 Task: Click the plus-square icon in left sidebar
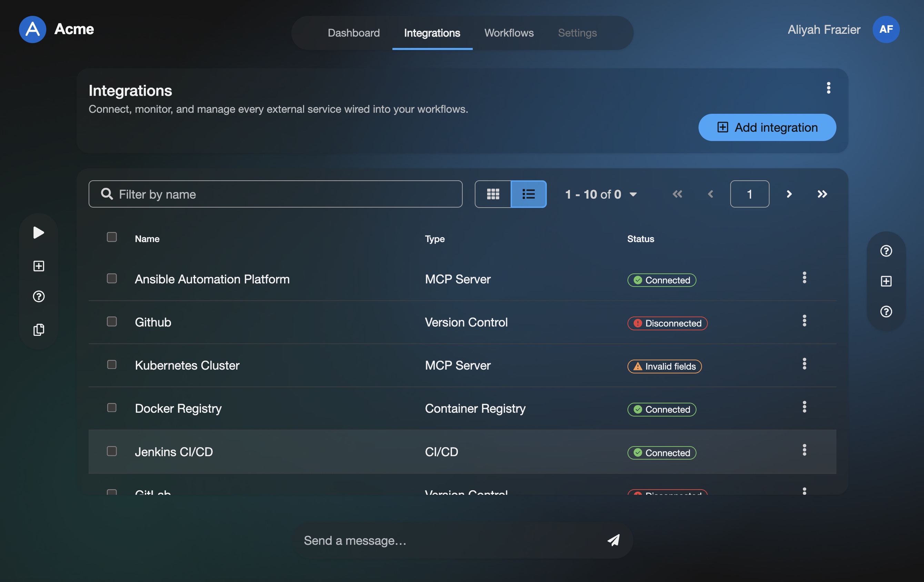pyautogui.click(x=39, y=266)
